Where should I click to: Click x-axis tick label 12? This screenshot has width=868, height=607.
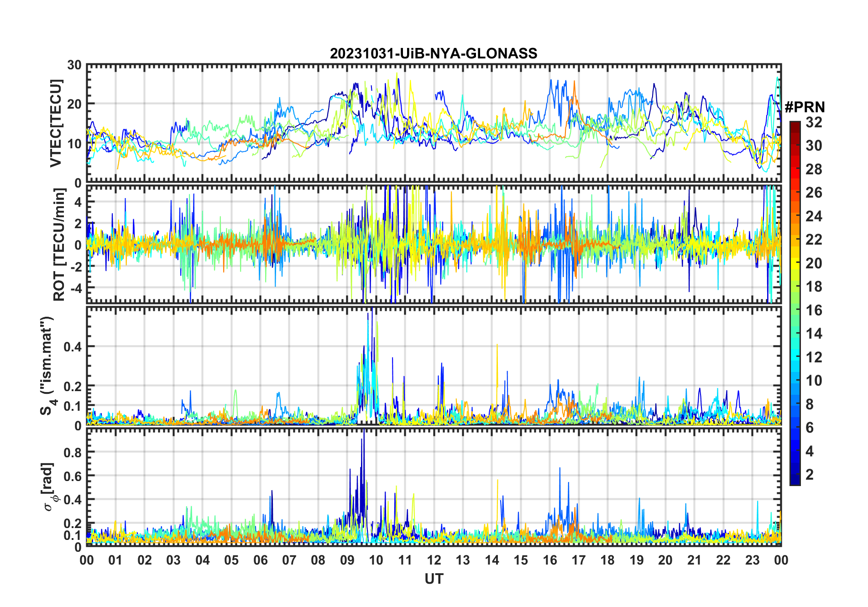point(434,560)
